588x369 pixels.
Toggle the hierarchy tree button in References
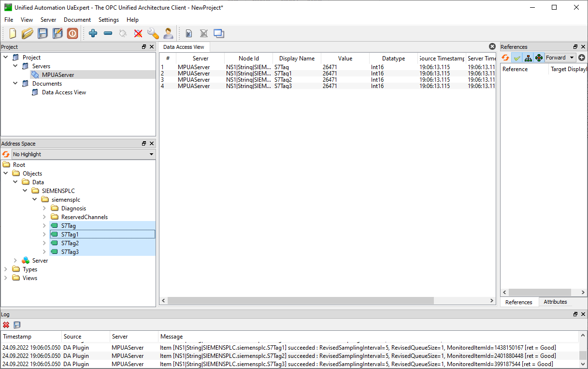point(528,58)
